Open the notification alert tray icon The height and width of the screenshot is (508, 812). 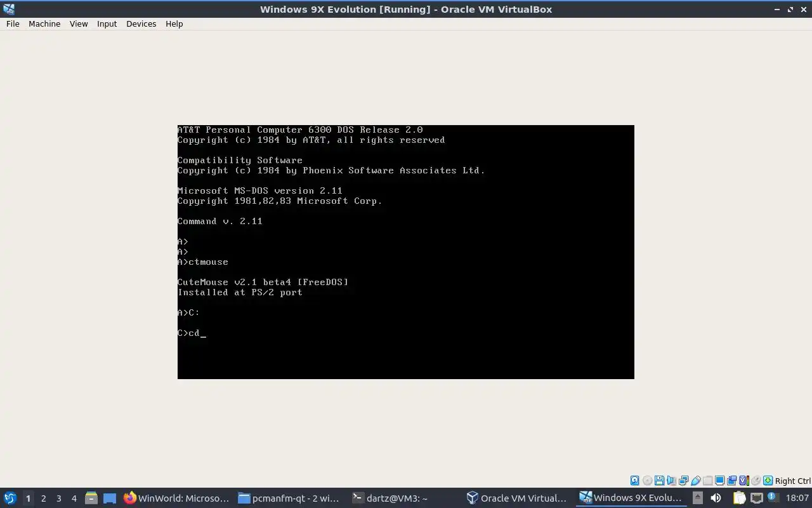[773, 497]
